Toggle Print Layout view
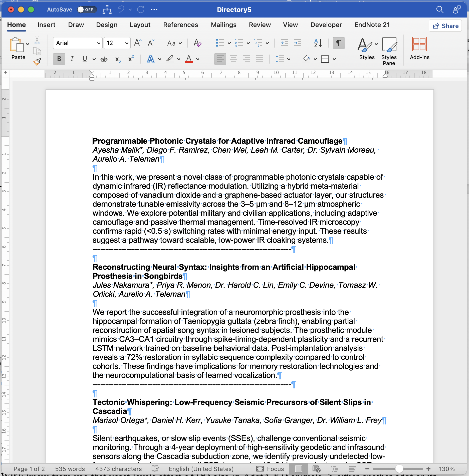 (299, 469)
